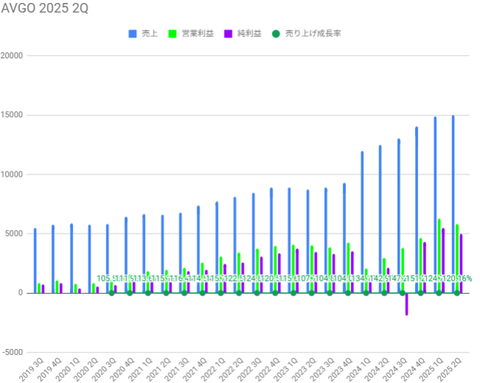Click the blue 売上 legend swatch
This screenshot has width=480, height=383.
[x=132, y=34]
